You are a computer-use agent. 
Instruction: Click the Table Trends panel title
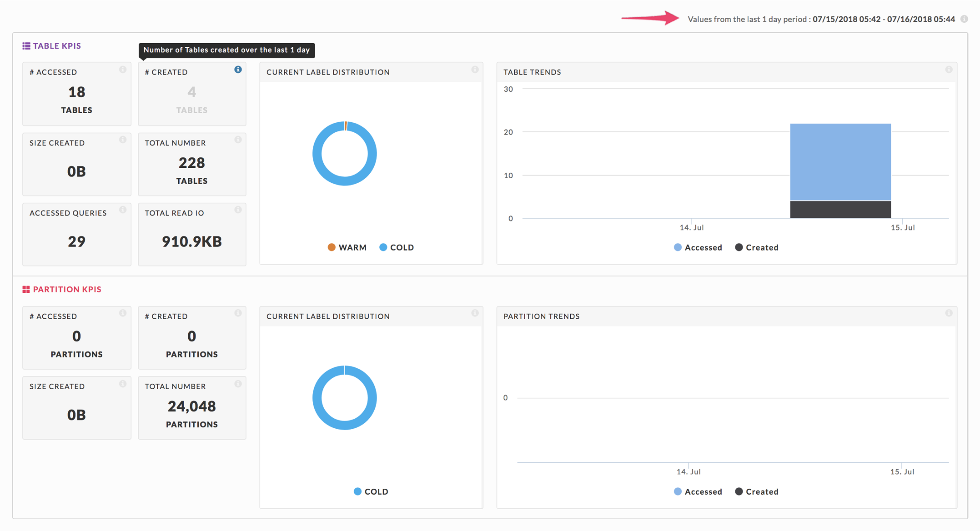(x=532, y=72)
